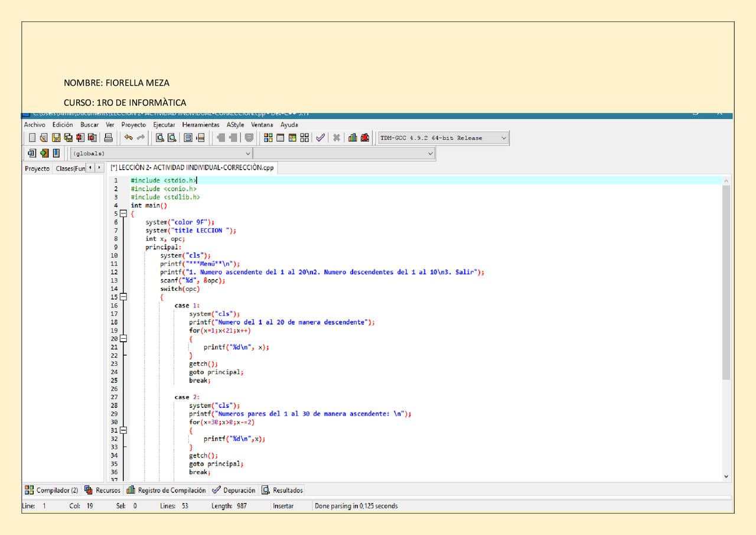Click the Open file icon

click(x=44, y=138)
